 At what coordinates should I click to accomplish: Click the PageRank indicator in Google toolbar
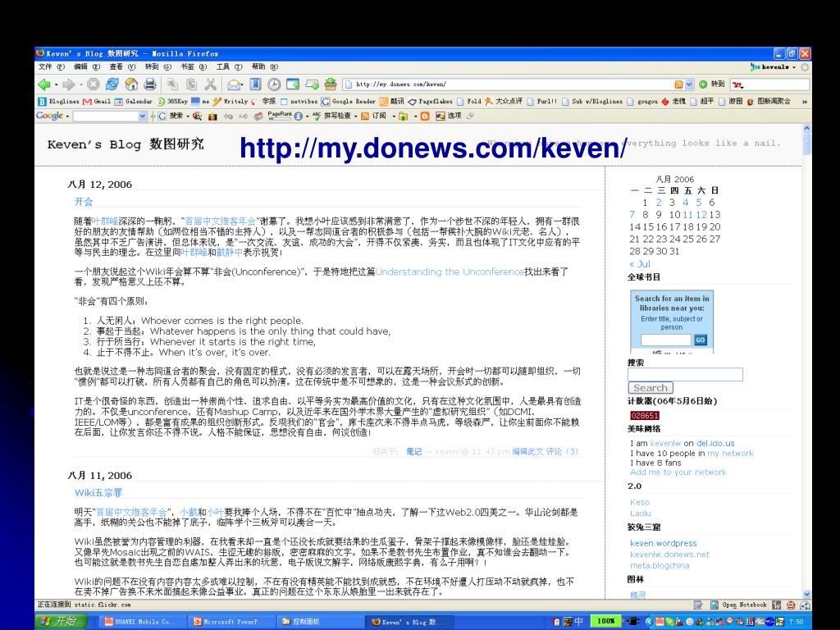point(281,115)
